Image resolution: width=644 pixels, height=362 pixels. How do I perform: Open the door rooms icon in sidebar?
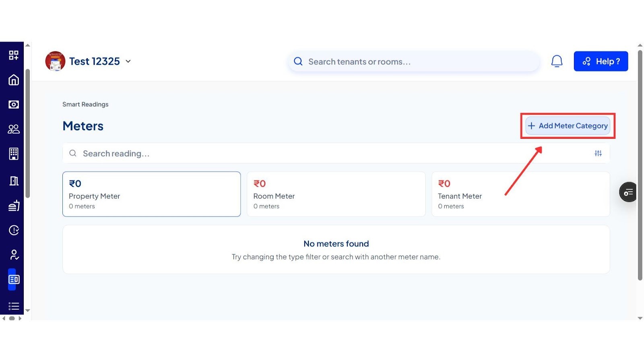pos(14,181)
